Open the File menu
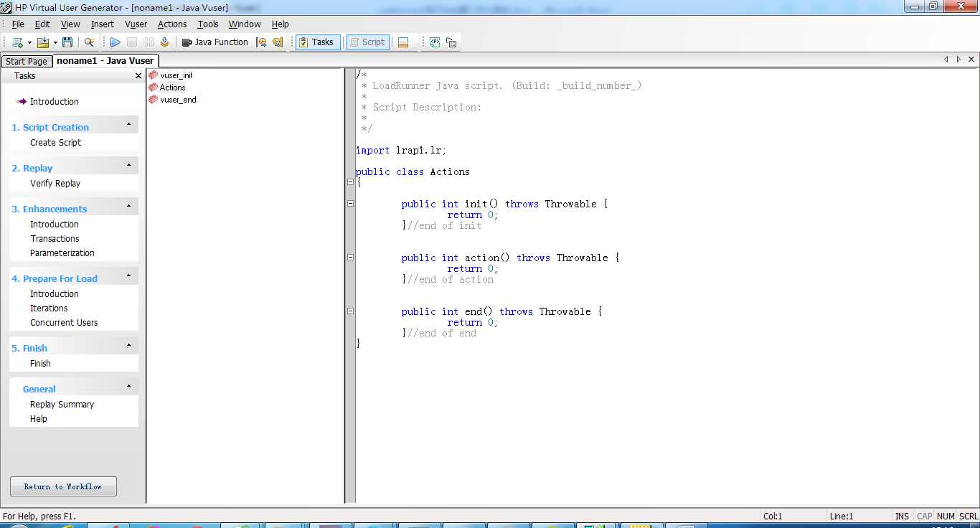The image size is (980, 528). [x=18, y=24]
